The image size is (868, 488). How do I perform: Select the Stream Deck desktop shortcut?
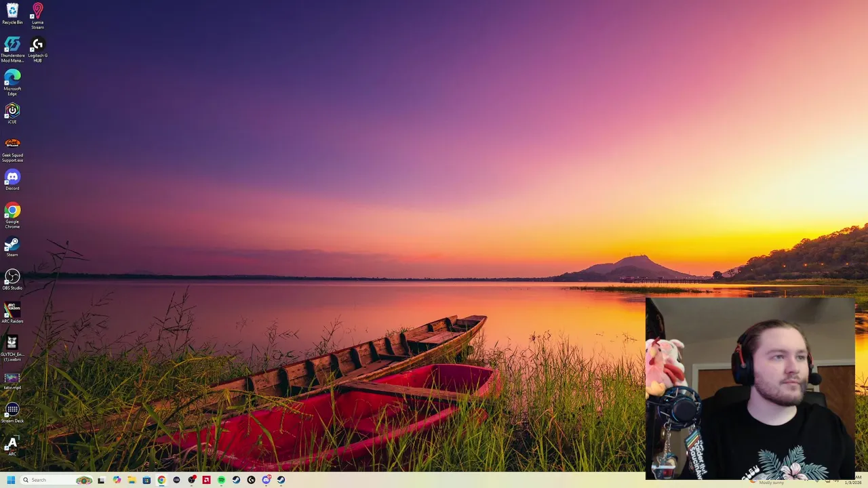pos(12,411)
